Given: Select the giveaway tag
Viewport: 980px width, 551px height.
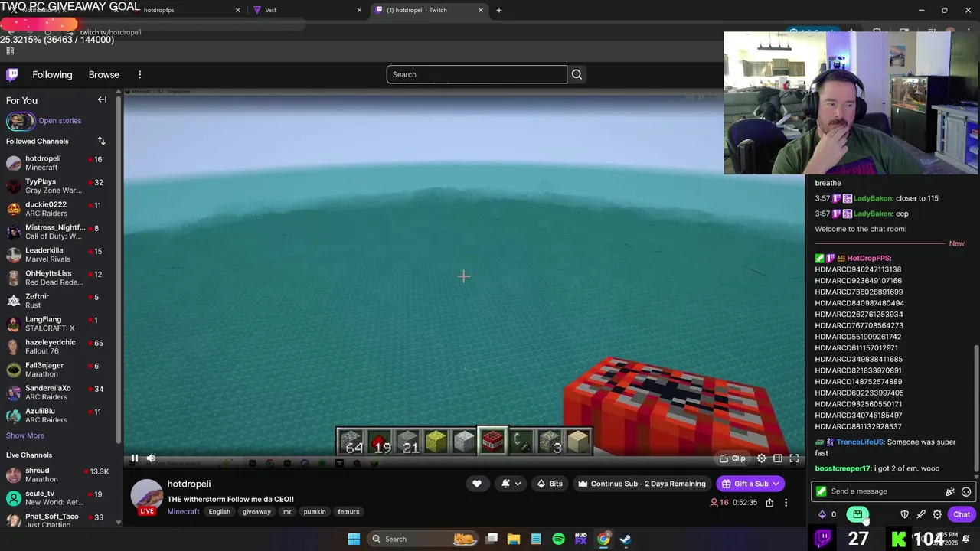Looking at the screenshot, I should [256, 511].
